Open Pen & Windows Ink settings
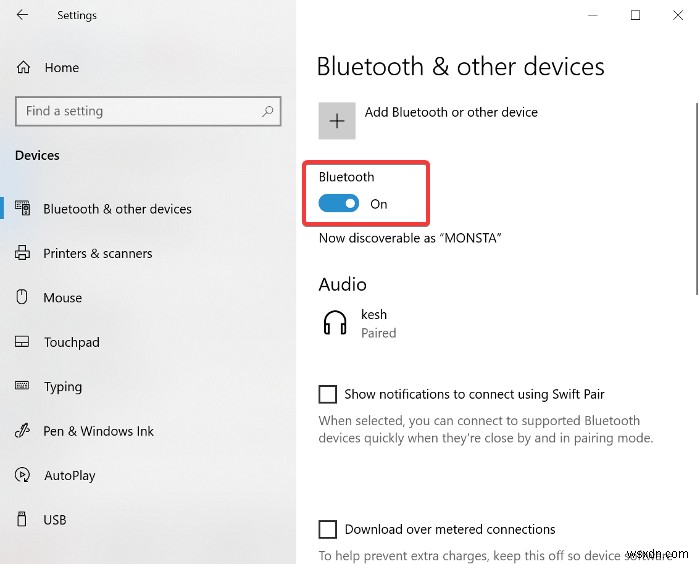Image resolution: width=700 pixels, height=564 pixels. [x=148, y=431]
